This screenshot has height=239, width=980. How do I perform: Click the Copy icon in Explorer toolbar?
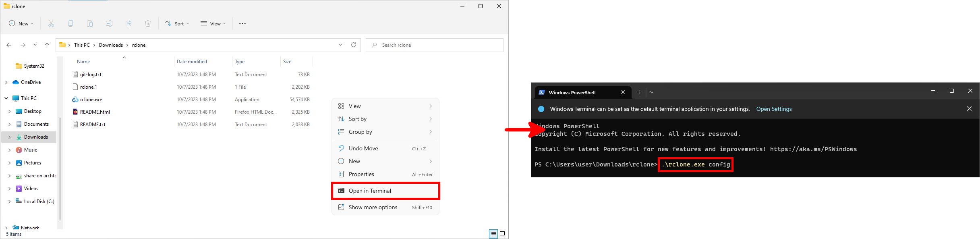70,24
